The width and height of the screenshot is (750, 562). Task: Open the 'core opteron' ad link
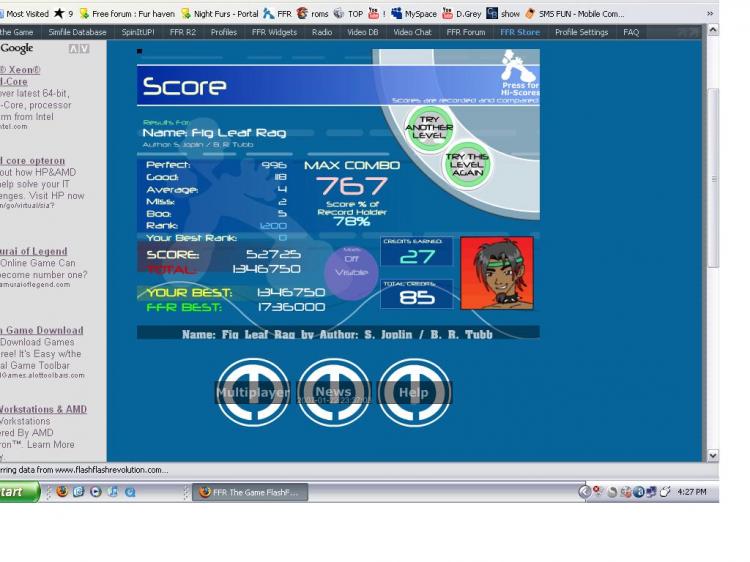point(33,161)
